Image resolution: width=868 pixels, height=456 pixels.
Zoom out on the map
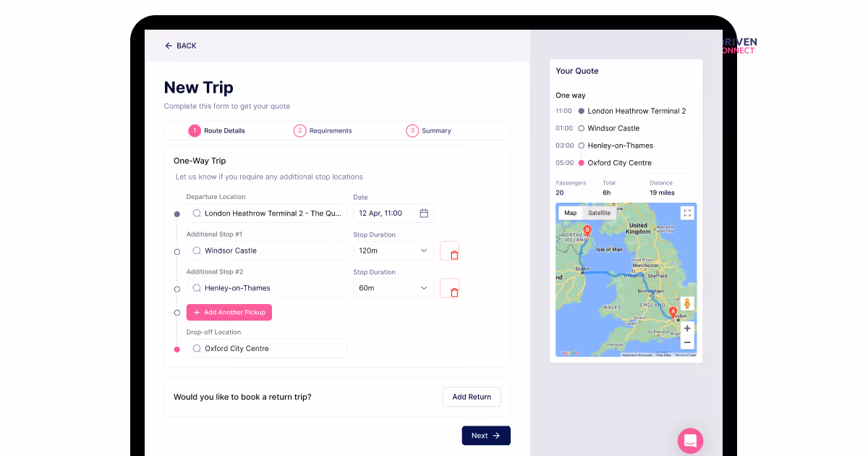pos(687,342)
